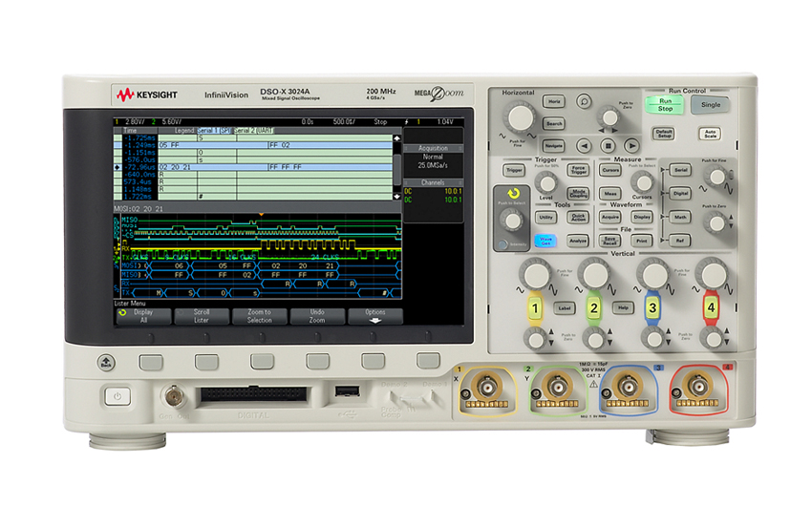Screen dimensions: 812x506
Task: Toggle the Digital channels key
Action: 680,194
